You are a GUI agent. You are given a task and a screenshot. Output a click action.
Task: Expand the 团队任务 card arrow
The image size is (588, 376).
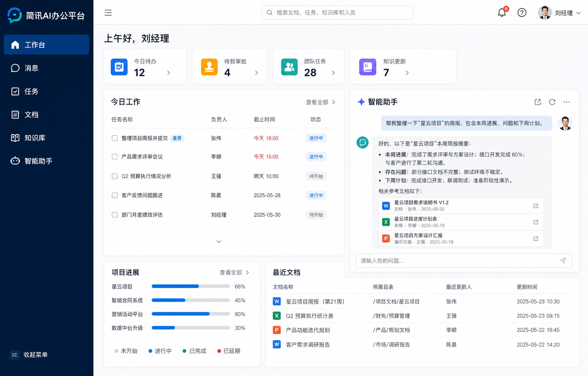pos(333,73)
